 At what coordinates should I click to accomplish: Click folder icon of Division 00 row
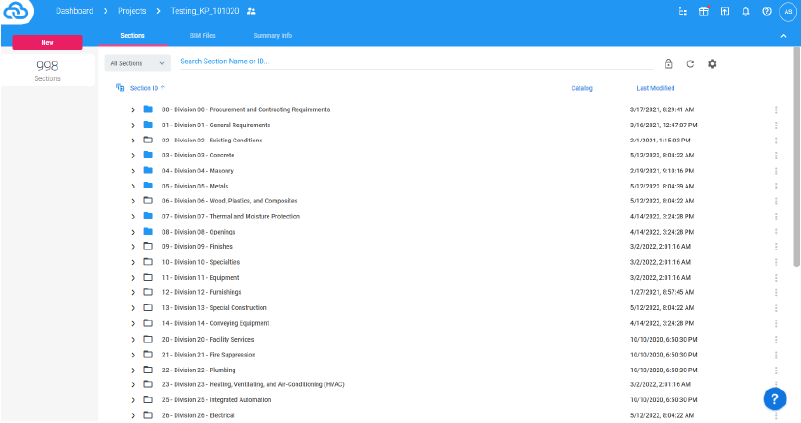tap(148, 109)
